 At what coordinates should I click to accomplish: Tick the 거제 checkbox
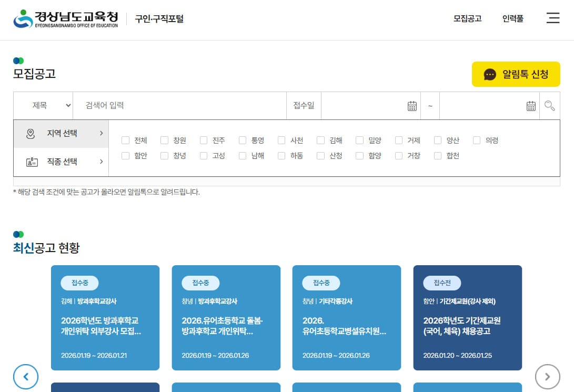399,140
